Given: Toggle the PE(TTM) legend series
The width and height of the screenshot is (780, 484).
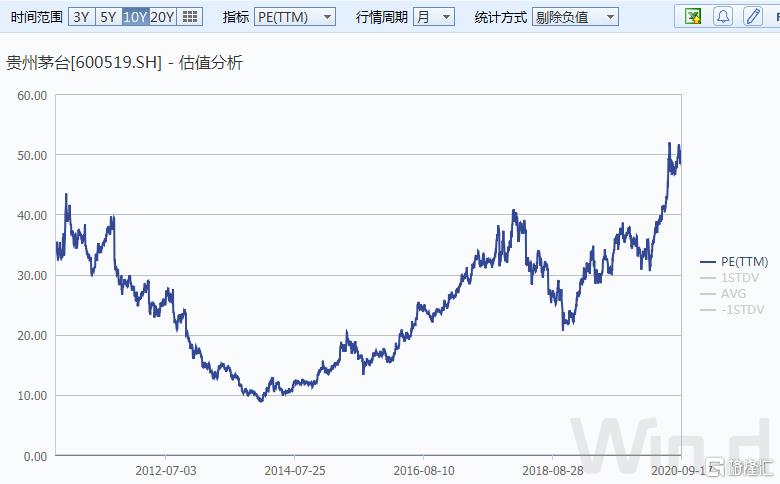Looking at the screenshot, I should coord(734,262).
